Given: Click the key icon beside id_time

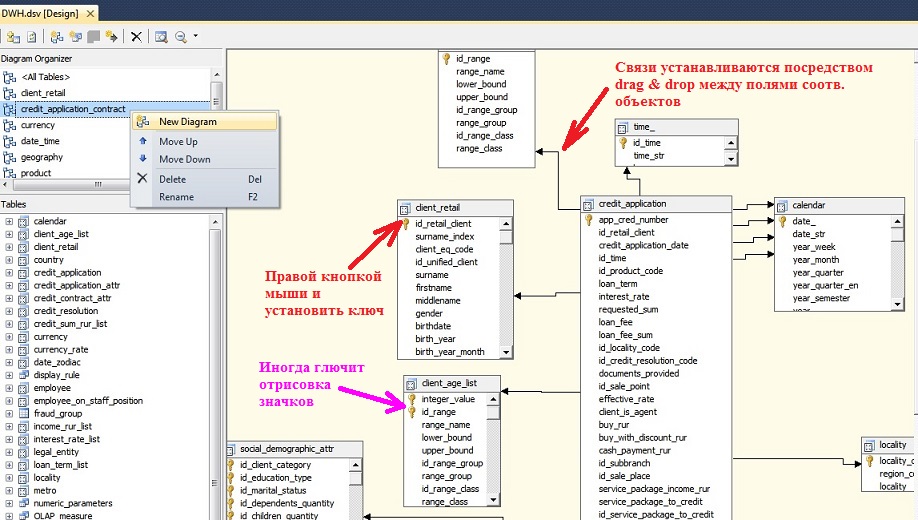Looking at the screenshot, I should point(624,143).
